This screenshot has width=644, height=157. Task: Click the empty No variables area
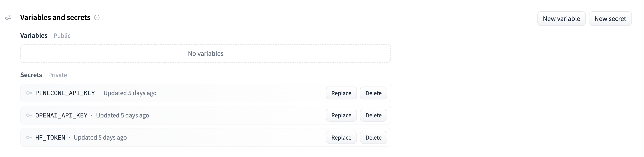[x=206, y=53]
